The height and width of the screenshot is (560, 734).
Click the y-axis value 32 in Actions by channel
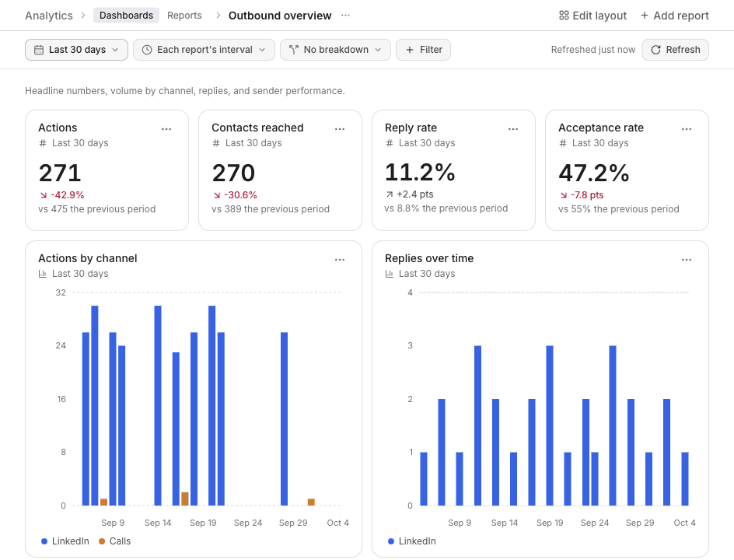[x=61, y=292]
